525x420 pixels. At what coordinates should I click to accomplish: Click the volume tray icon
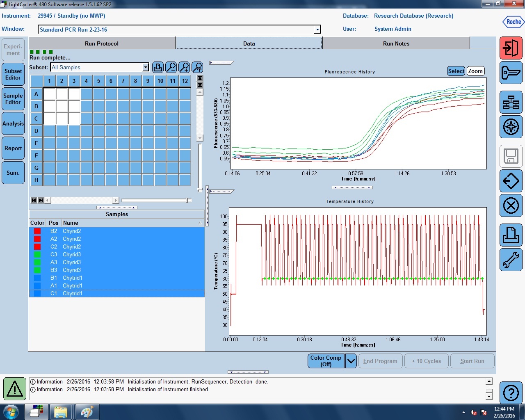(x=474, y=412)
